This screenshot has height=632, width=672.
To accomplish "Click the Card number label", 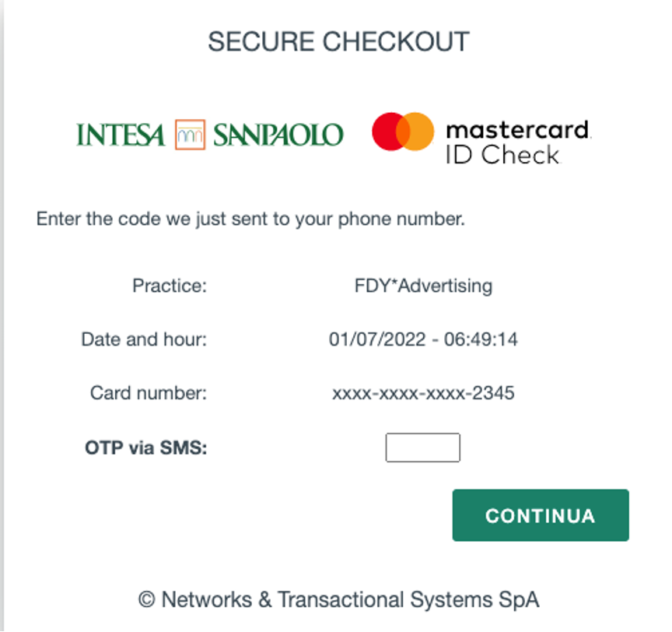I will click(149, 393).
